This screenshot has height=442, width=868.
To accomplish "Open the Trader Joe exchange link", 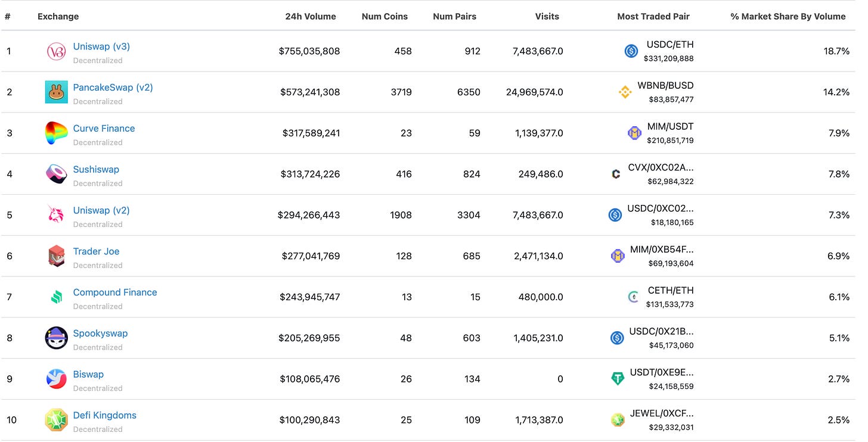I will tap(96, 251).
